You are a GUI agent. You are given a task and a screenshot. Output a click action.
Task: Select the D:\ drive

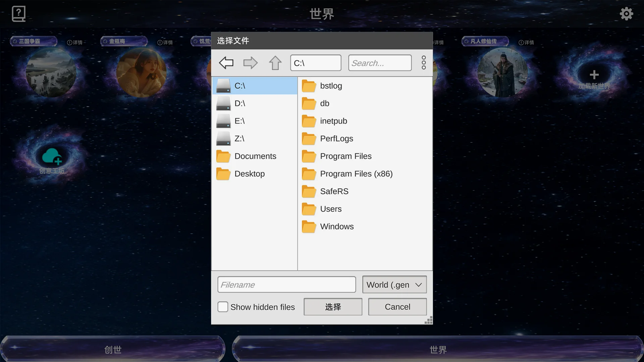click(x=239, y=103)
